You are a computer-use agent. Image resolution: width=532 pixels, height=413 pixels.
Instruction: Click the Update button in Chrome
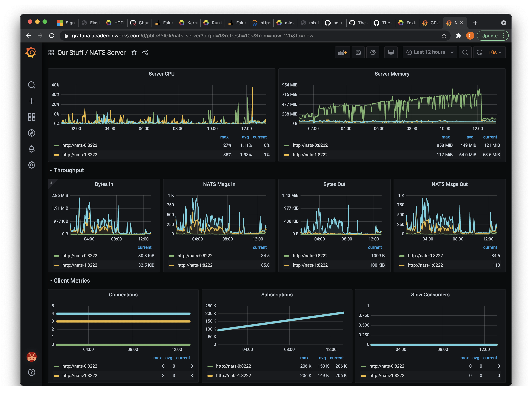(x=489, y=36)
